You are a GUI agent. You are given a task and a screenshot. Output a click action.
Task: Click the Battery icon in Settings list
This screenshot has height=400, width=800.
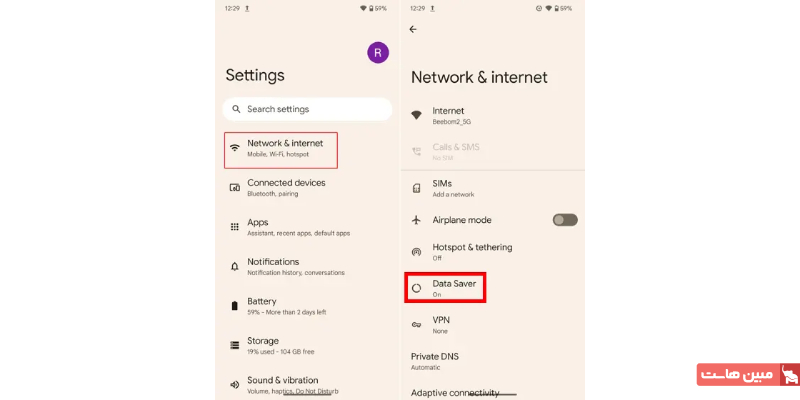pyautogui.click(x=235, y=306)
